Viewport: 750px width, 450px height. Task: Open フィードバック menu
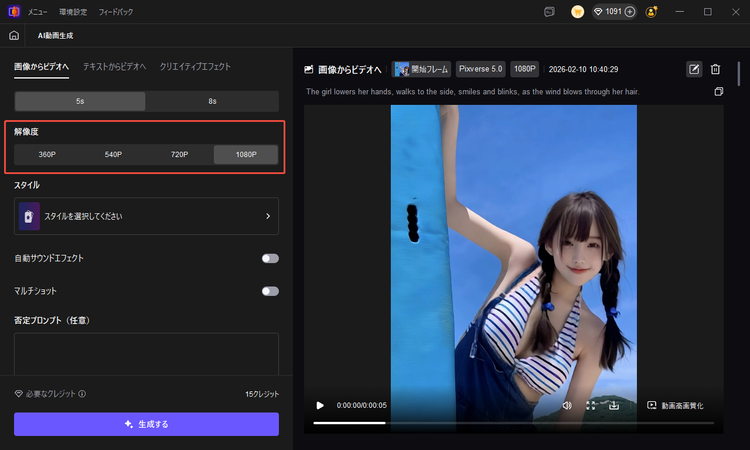click(x=116, y=12)
